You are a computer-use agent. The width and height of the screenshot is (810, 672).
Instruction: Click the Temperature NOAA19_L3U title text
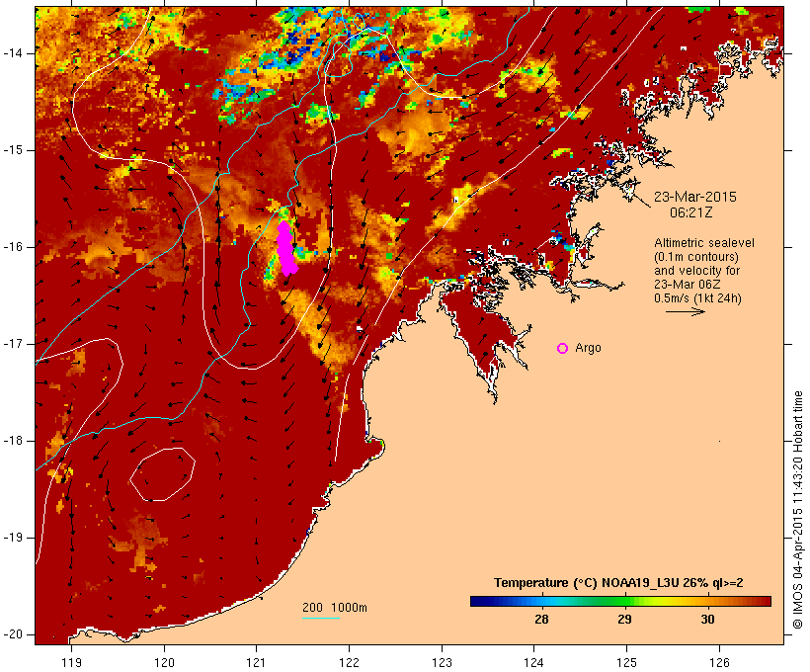click(618, 583)
